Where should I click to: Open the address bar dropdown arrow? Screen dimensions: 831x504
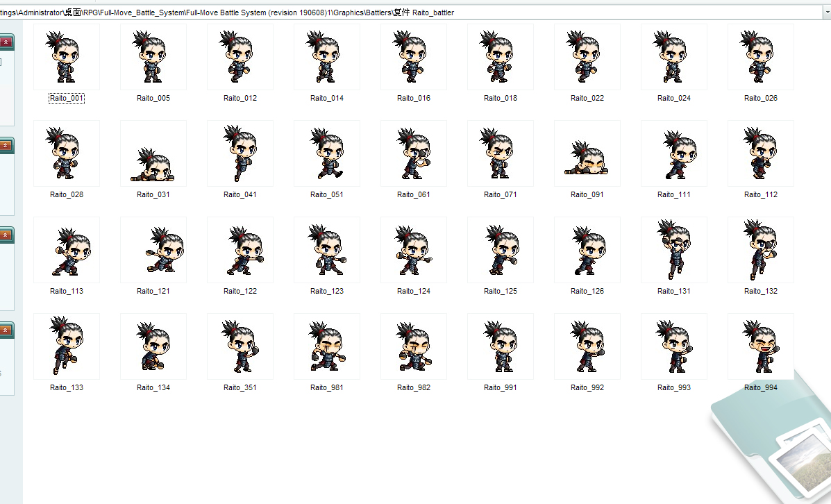(827, 12)
